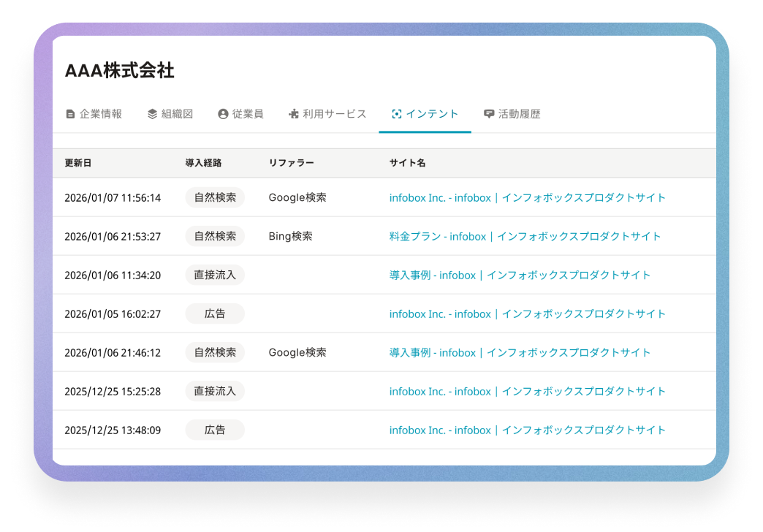The height and width of the screenshot is (532, 763).
Task: Click the Google検索 referrer in 2026/01/07 row
Action: click(297, 197)
